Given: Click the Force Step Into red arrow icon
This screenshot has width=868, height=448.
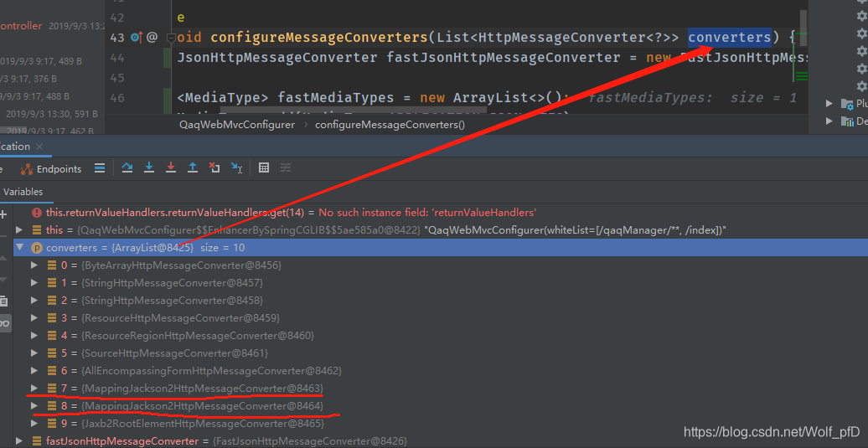Looking at the screenshot, I should (171, 167).
